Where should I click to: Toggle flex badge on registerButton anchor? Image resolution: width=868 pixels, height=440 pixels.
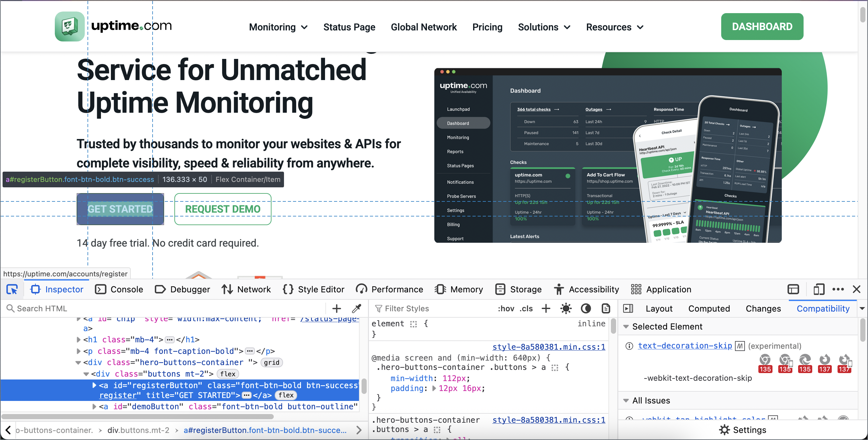click(286, 395)
